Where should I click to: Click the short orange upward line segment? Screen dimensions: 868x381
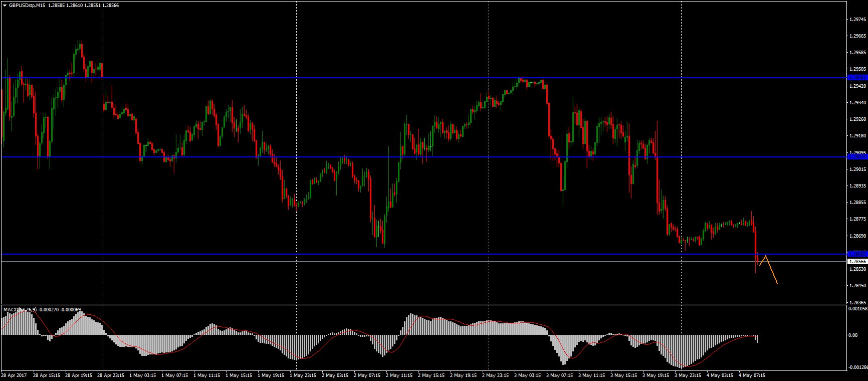click(762, 260)
